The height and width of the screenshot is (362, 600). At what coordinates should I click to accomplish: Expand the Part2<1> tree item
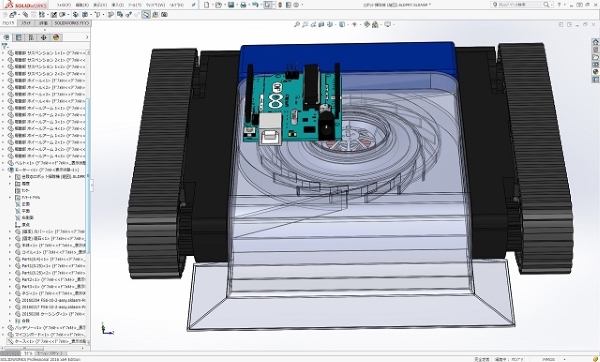[x=10, y=280]
